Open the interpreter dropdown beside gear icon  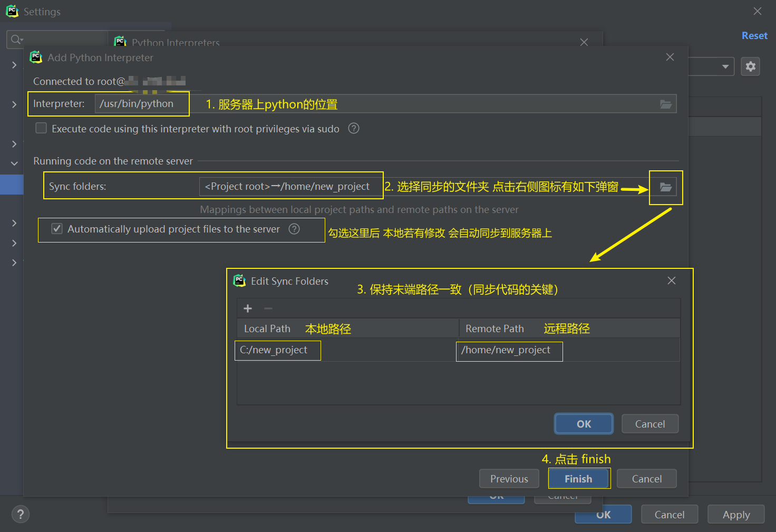click(x=725, y=66)
